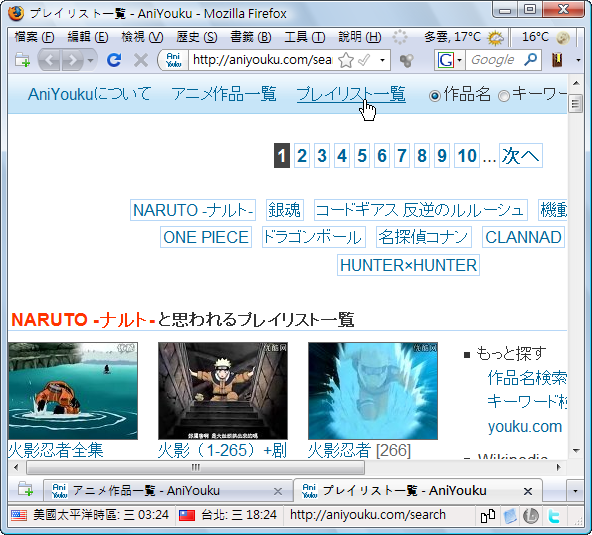Bookmark the page with the star icon
The height and width of the screenshot is (535, 592).
tap(346, 60)
